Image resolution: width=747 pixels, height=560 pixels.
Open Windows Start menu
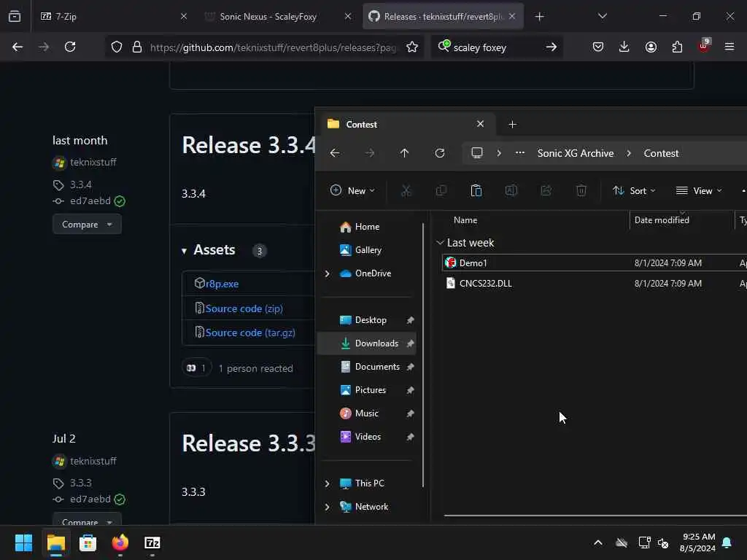click(x=23, y=542)
